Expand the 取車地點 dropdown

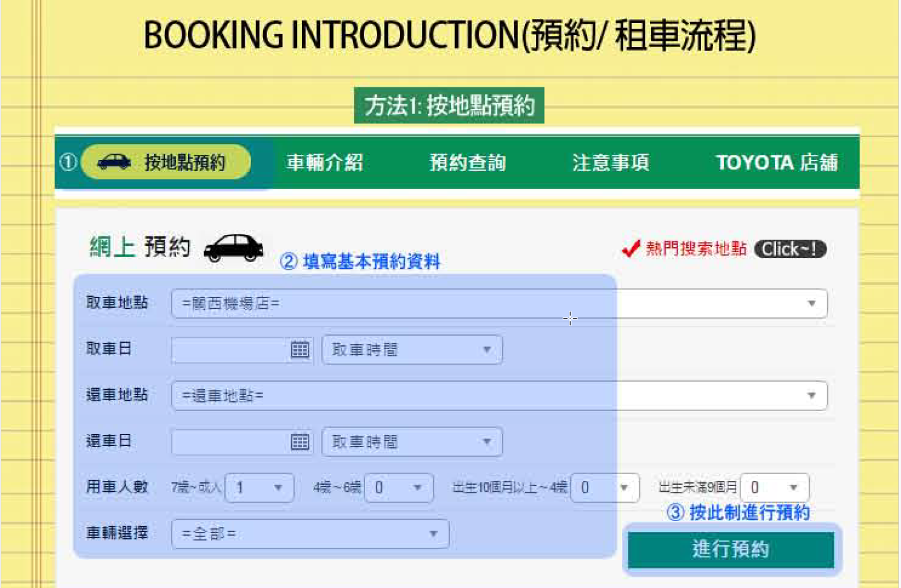coord(499,303)
